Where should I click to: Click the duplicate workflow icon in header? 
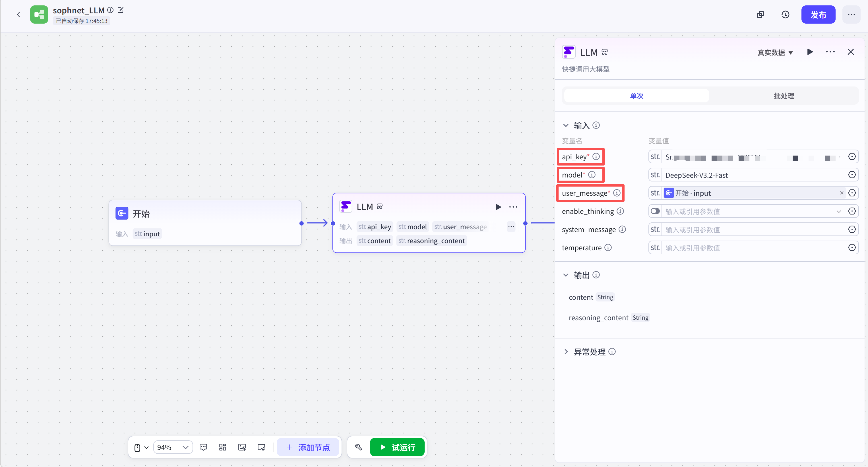(x=760, y=15)
